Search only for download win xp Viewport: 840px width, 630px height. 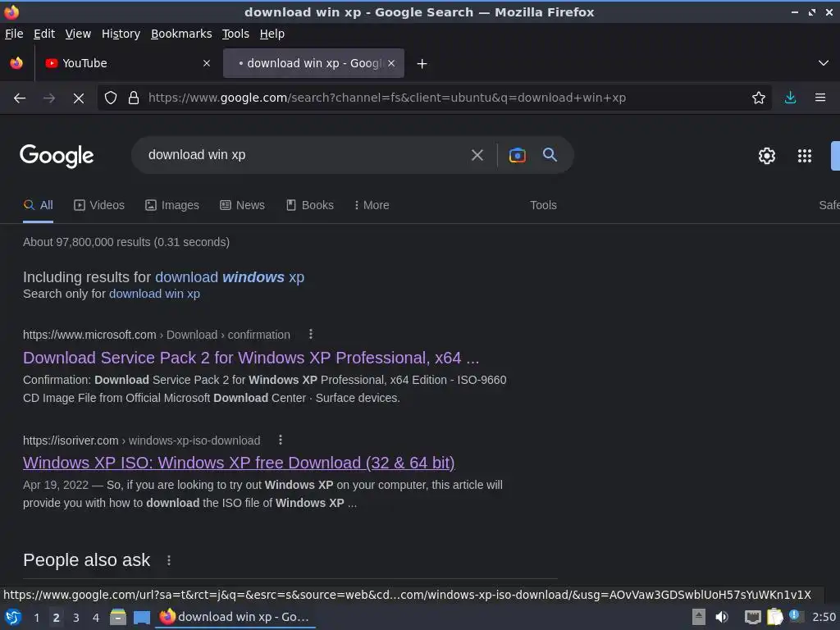tap(154, 294)
